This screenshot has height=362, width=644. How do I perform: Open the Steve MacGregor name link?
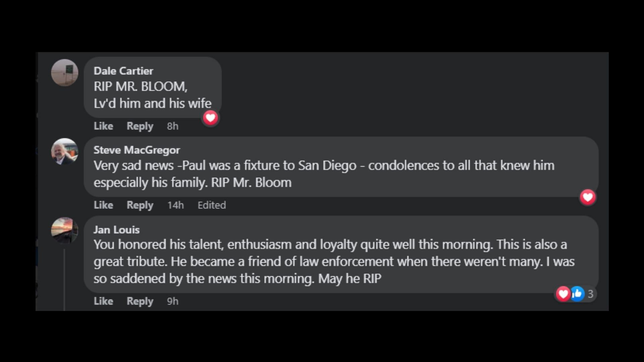click(137, 150)
